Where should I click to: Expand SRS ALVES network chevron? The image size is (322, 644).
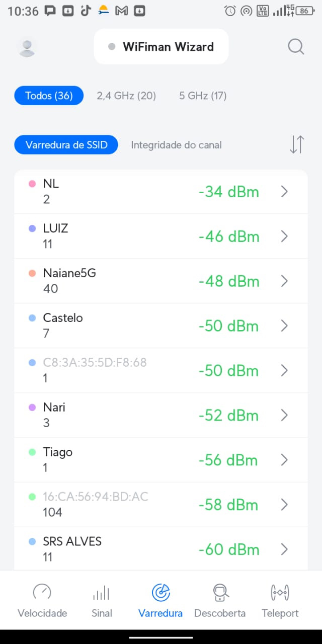coord(284,549)
